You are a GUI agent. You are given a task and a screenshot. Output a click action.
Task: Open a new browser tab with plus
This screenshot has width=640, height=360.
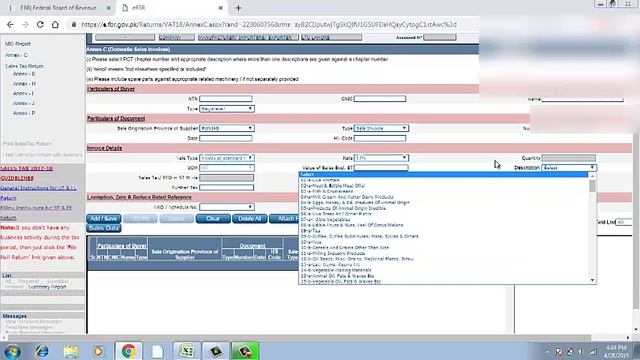pos(238,8)
